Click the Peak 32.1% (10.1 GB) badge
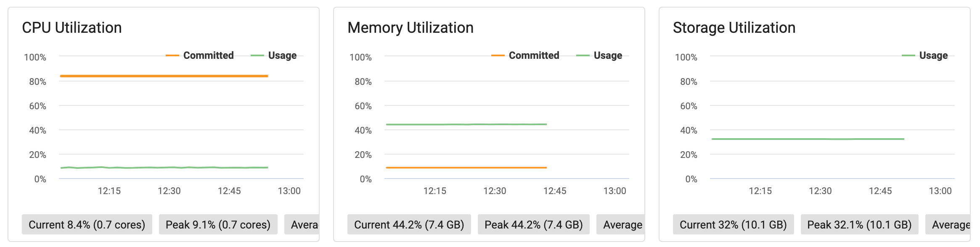980x247 pixels. [x=859, y=224]
